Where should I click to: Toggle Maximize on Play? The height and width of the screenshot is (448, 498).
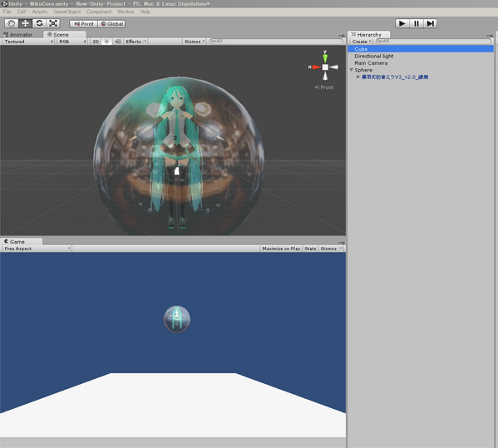click(281, 249)
